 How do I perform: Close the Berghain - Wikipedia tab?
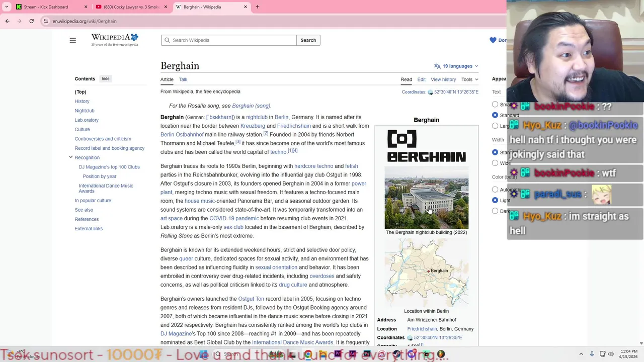tap(246, 7)
